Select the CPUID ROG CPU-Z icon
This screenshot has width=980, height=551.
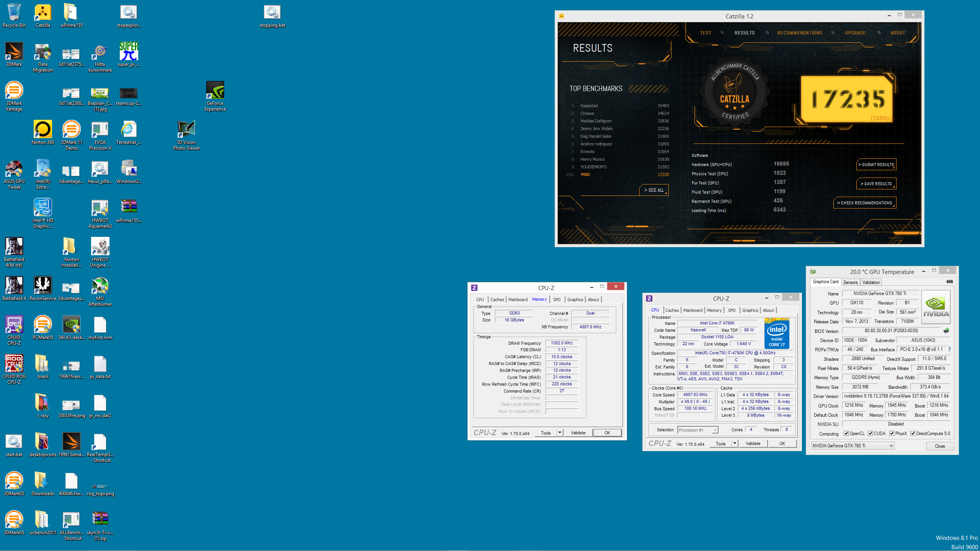[x=14, y=369]
